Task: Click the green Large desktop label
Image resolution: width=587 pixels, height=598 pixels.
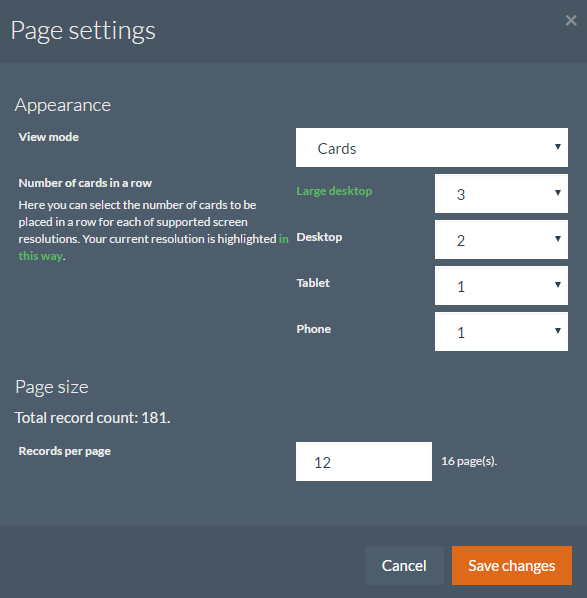Action: [334, 191]
